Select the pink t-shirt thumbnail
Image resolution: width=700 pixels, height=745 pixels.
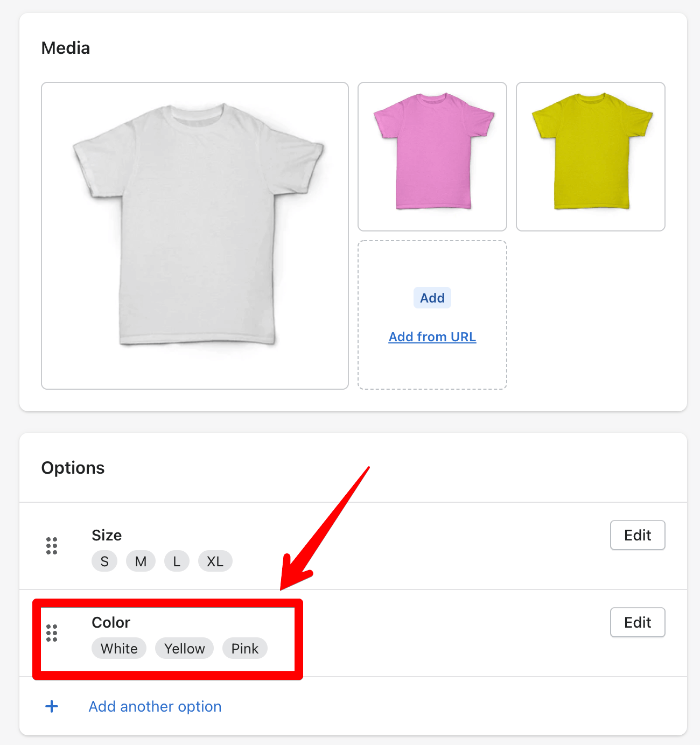(x=432, y=157)
